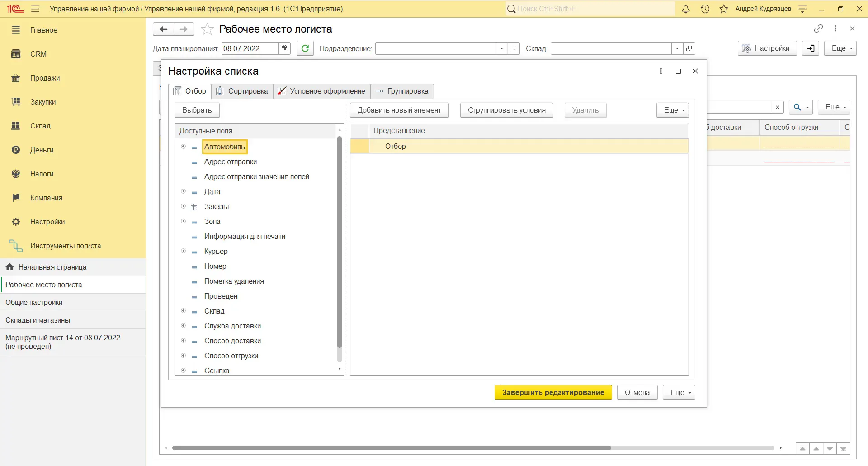Expand the Дата field node
The height and width of the screenshot is (466, 868).
point(183,191)
